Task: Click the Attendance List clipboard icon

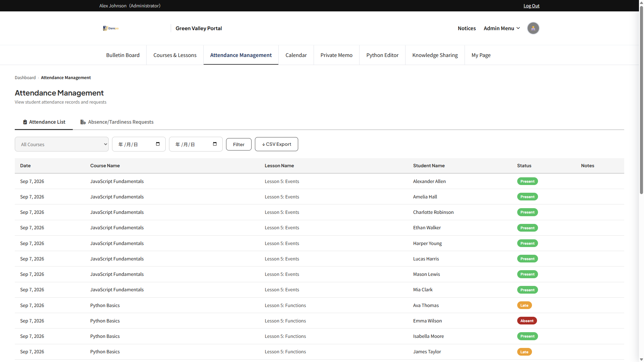Action: (25, 122)
